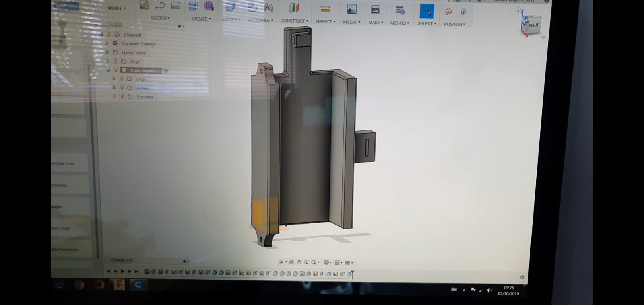Select the Bodies folder label

142,88
